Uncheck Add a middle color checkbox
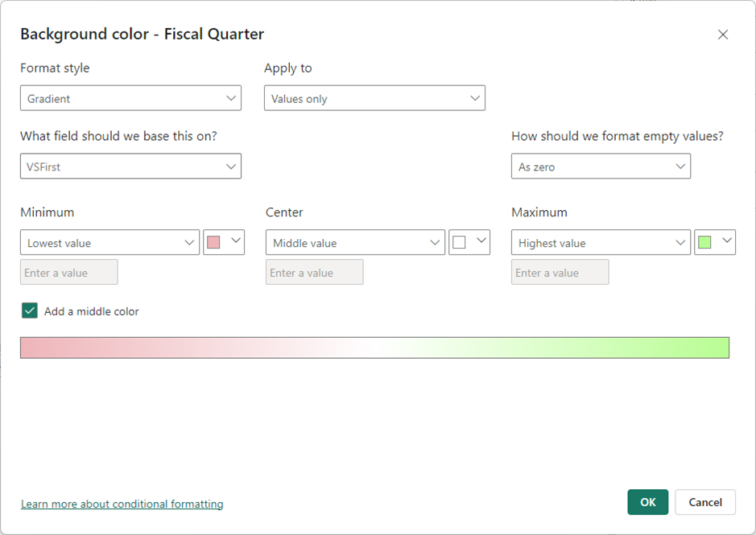This screenshot has height=535, width=756. (x=30, y=311)
